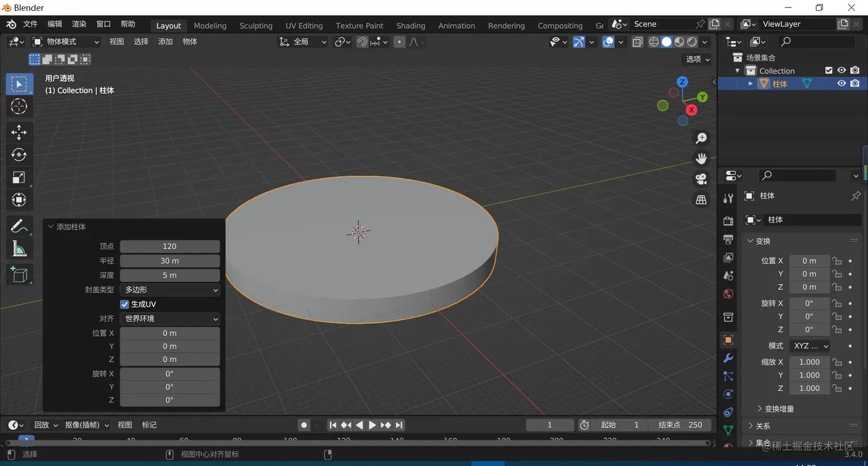This screenshot has width=868, height=466.
Task: Open the 全局 transform orientation dropdown
Action: click(303, 42)
